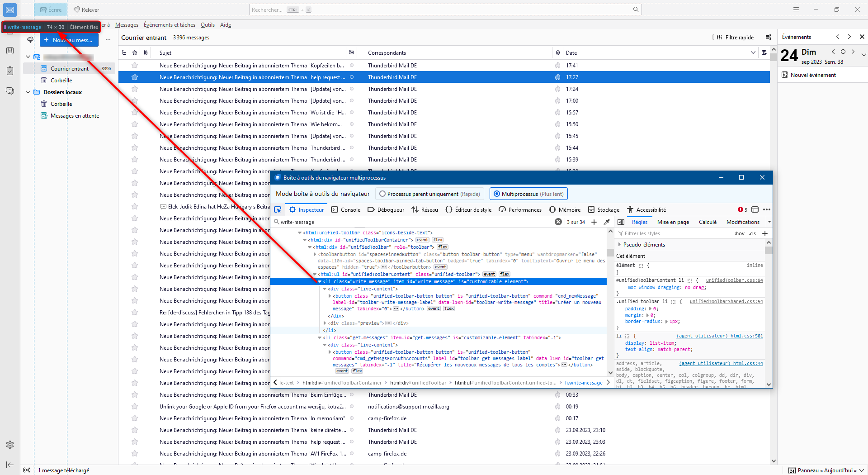
Task: Expand the Panneau Aujourd'hui chevron
Action: (862, 470)
